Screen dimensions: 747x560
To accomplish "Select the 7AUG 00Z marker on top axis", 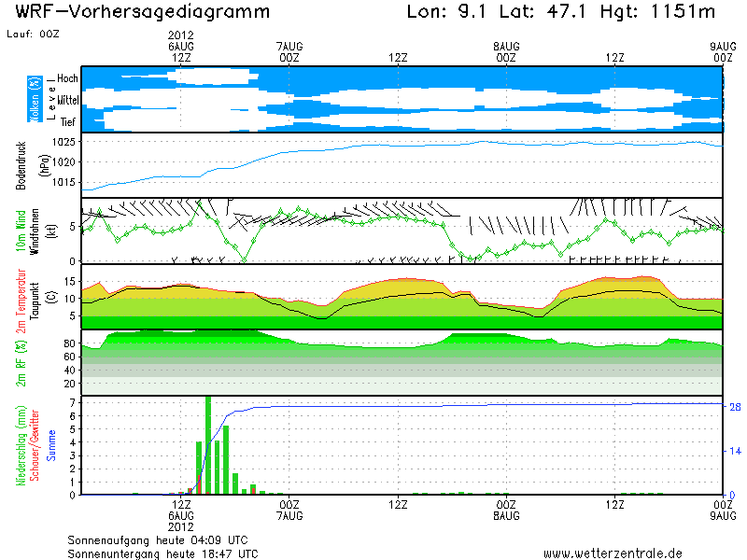I will coord(289,51).
